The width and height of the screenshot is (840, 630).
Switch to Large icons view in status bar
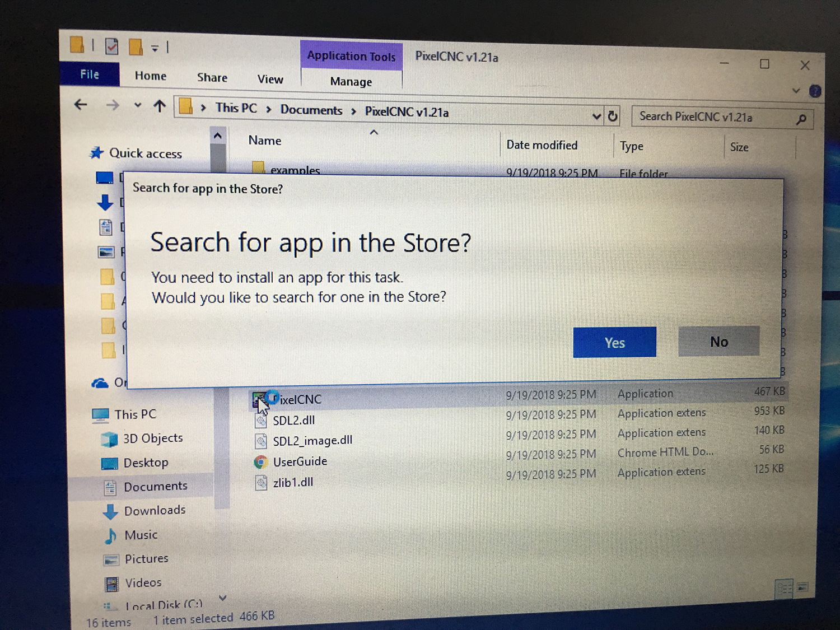click(802, 587)
